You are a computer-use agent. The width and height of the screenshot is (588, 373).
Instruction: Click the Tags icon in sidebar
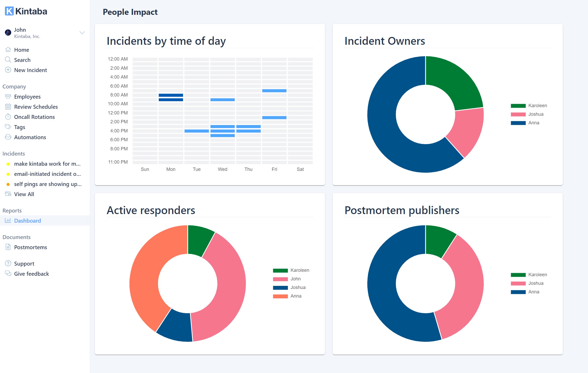click(x=8, y=127)
